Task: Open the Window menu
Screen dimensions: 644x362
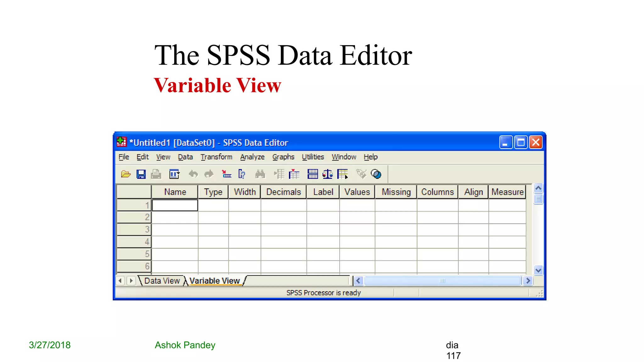Action: 344,157
